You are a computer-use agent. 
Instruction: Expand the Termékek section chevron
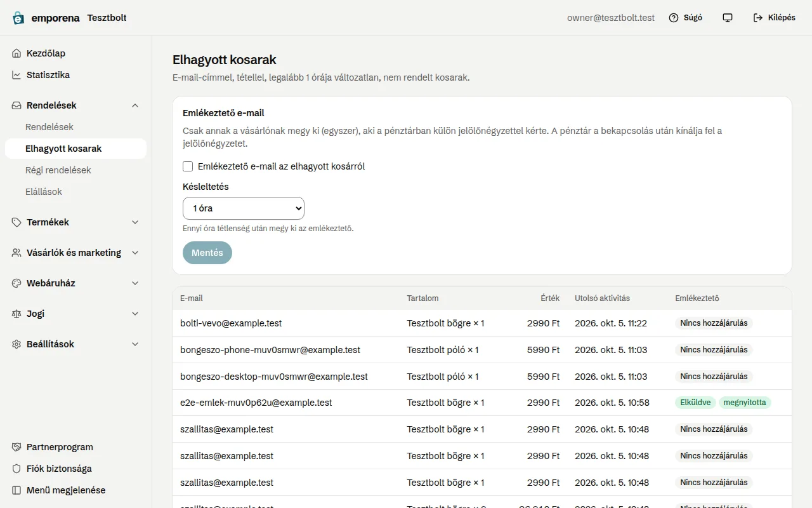pyautogui.click(x=135, y=222)
